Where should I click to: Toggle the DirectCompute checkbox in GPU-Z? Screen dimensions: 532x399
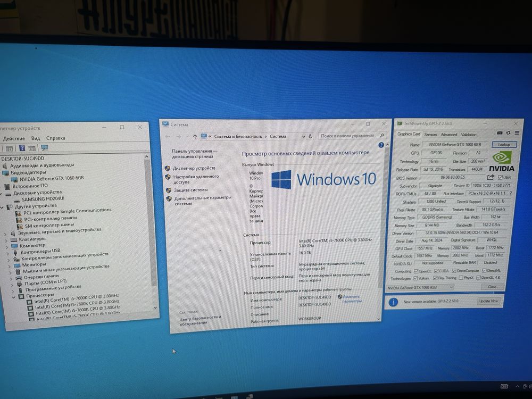point(454,271)
